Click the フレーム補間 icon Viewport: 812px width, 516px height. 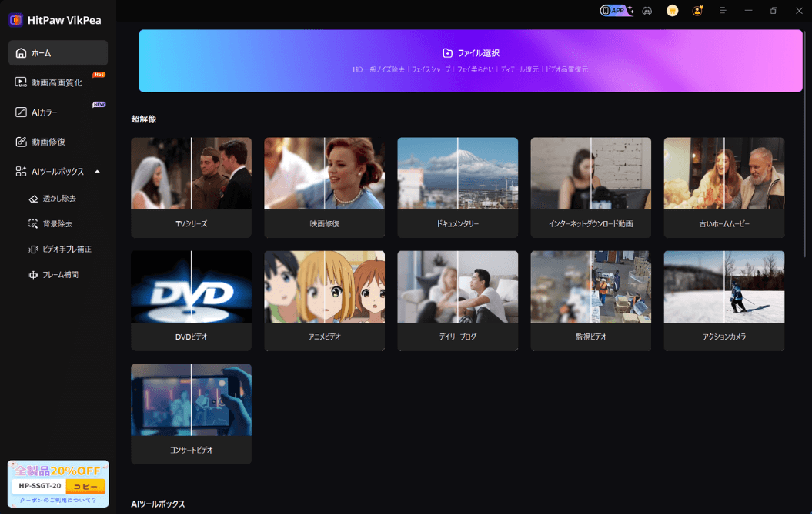click(33, 275)
